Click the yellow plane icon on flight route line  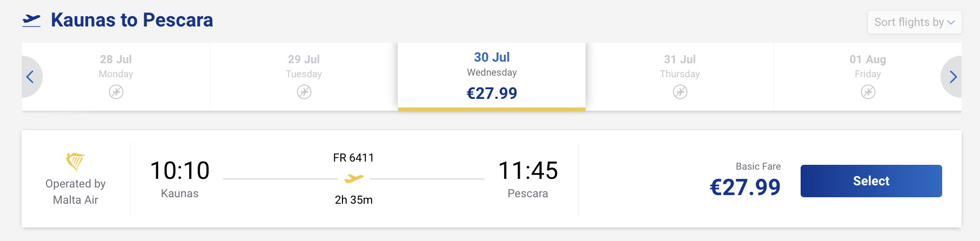click(354, 178)
